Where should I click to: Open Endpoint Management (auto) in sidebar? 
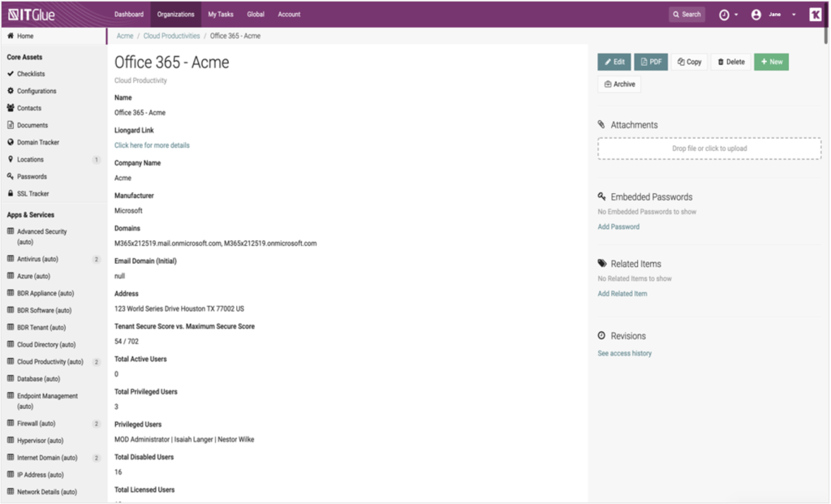(x=47, y=401)
